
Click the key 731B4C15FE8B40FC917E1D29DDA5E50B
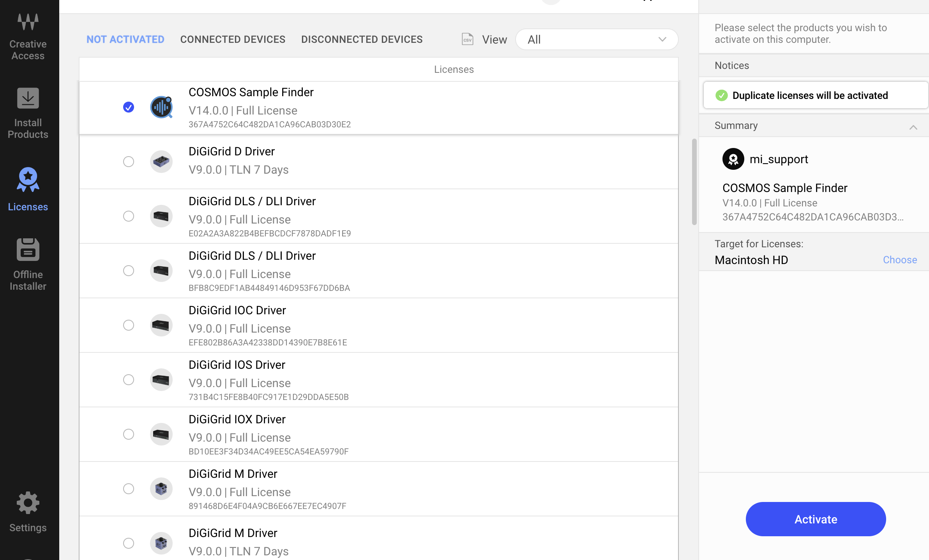tap(268, 397)
